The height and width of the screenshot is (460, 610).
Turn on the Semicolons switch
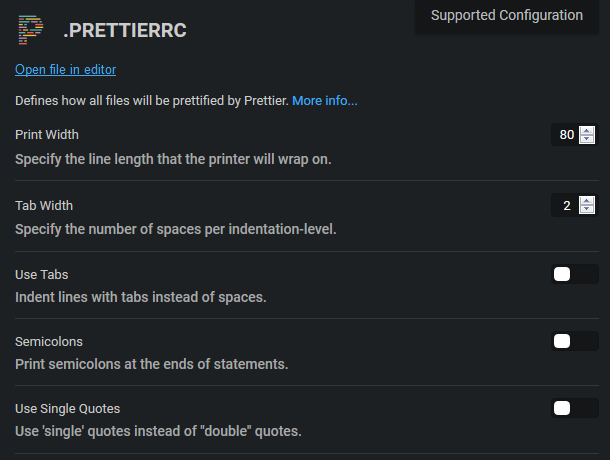574,341
